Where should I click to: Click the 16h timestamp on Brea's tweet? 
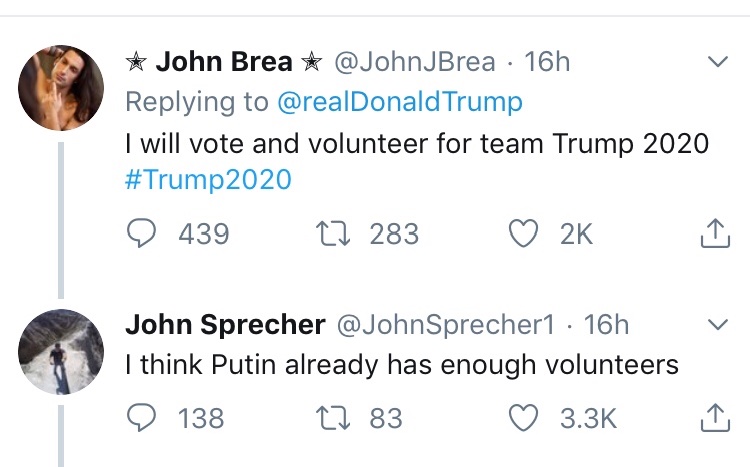[x=546, y=62]
